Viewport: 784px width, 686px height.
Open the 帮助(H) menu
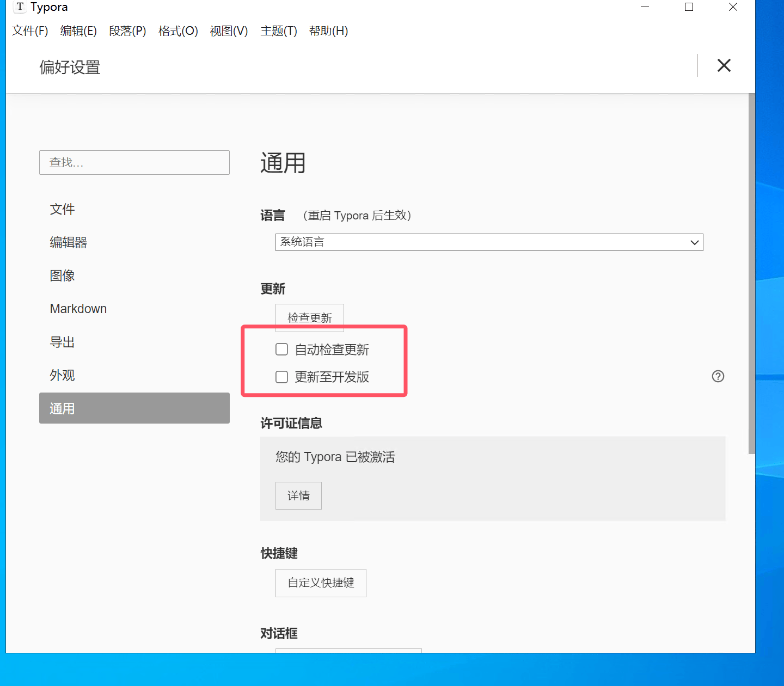[328, 31]
